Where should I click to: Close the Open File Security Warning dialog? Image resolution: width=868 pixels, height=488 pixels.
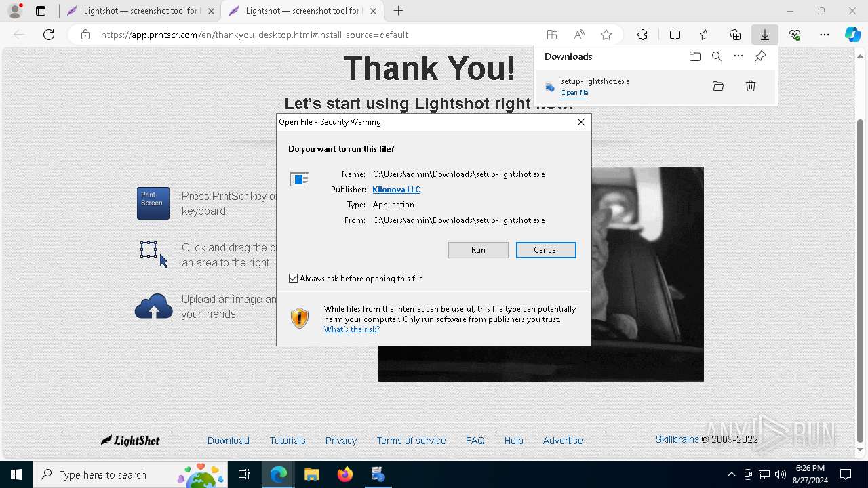point(581,122)
